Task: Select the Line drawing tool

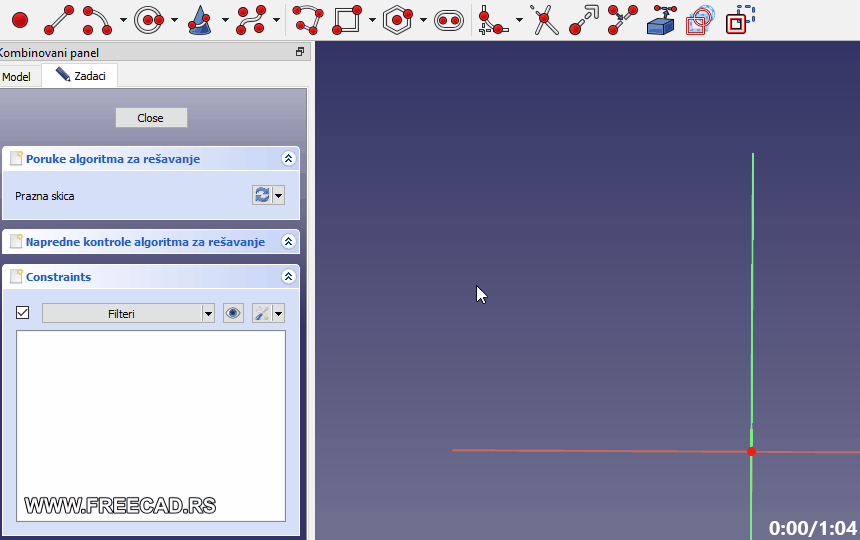Action: coord(59,19)
